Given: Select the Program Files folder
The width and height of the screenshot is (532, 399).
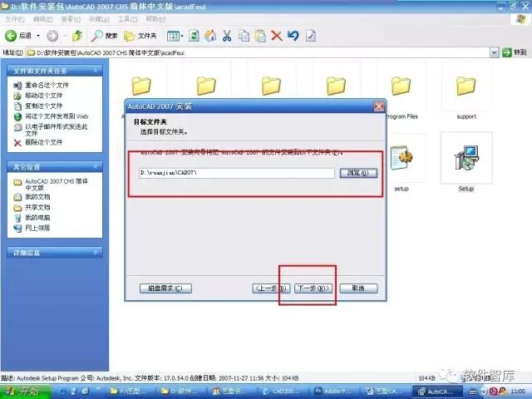Looking at the screenshot, I should pyautogui.click(x=401, y=86).
